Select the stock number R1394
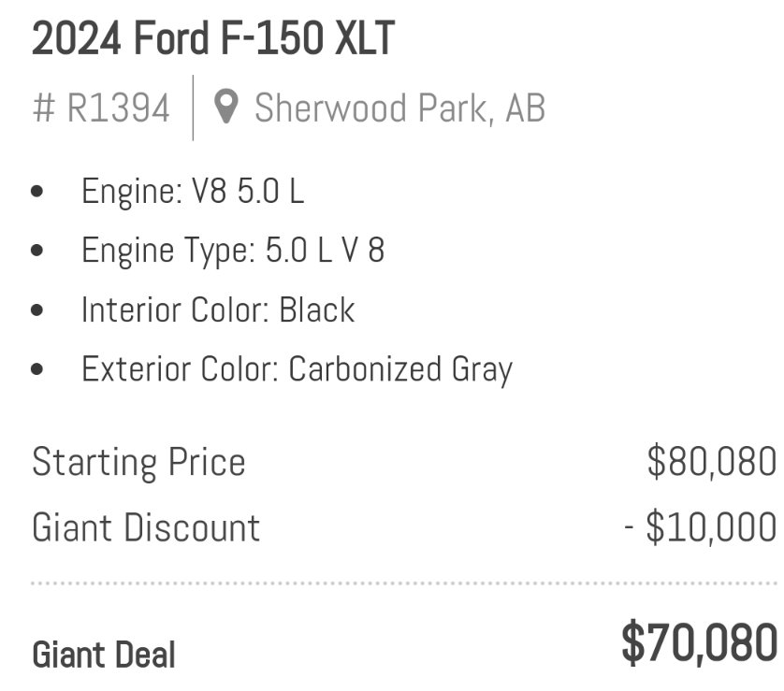The image size is (784, 691). (101, 108)
